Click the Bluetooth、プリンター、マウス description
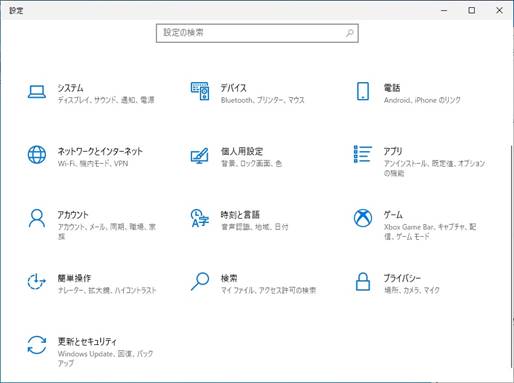Image resolution: width=514 pixels, height=383 pixels. tap(263, 100)
